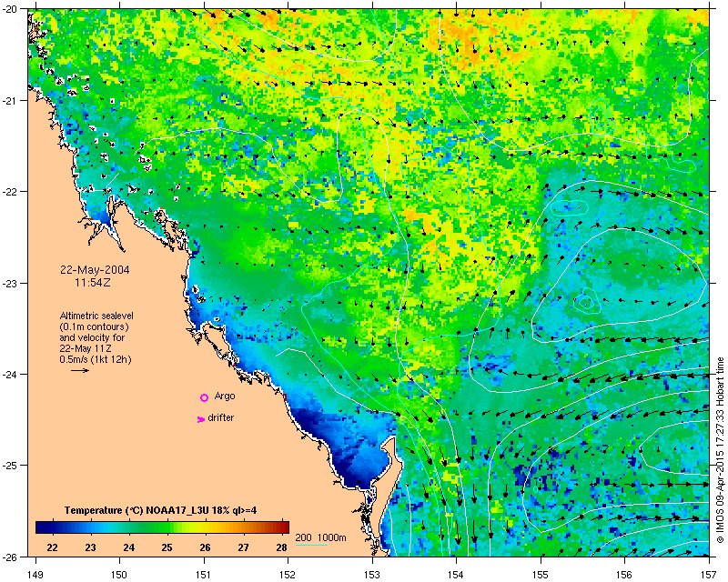This screenshot has width=728, height=582.
Task: Click the '0.5m/s (1kt 12h)' scale text
Action: click(x=96, y=359)
